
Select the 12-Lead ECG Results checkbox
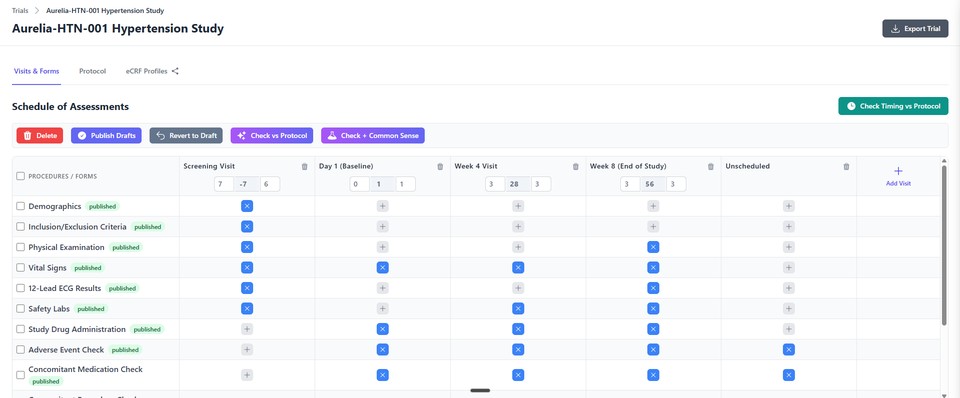20,288
